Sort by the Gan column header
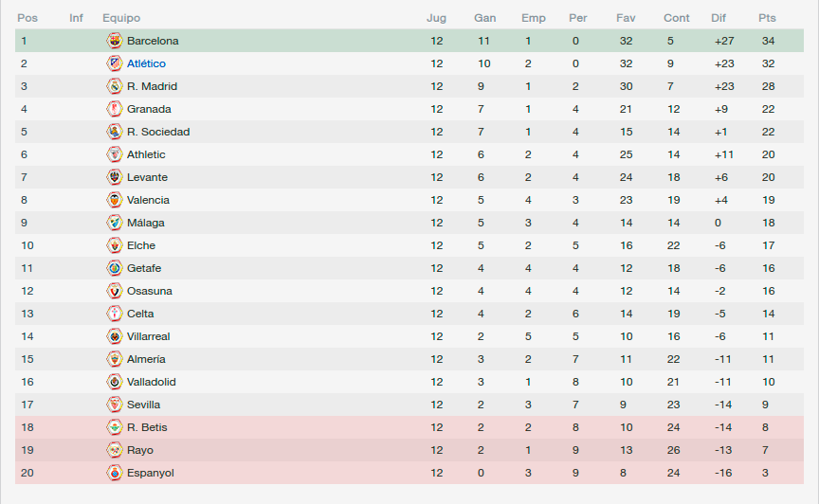This screenshot has width=819, height=504. pyautogui.click(x=484, y=18)
